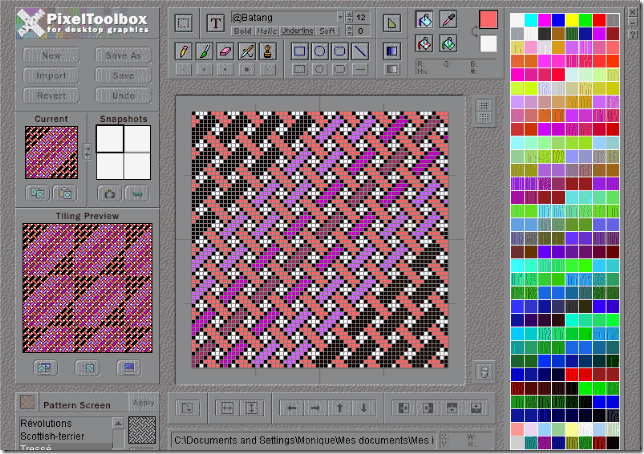Select the Text tool
644x454 pixels.
point(215,23)
